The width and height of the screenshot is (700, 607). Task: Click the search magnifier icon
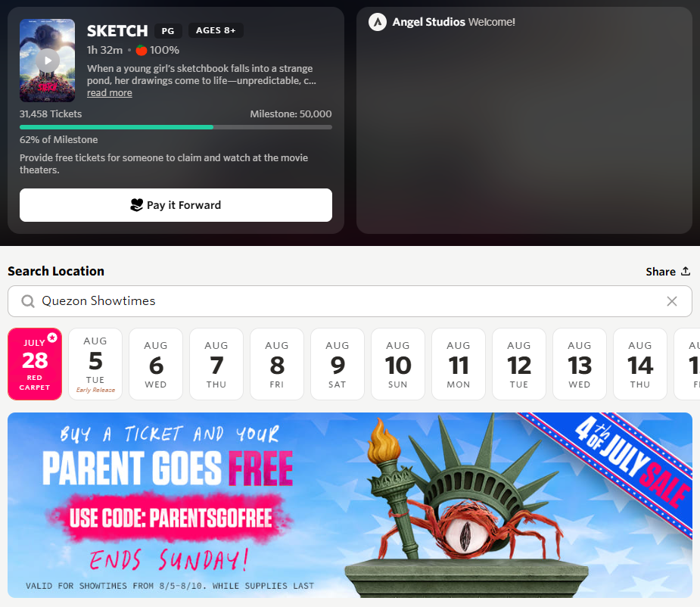[28, 301]
